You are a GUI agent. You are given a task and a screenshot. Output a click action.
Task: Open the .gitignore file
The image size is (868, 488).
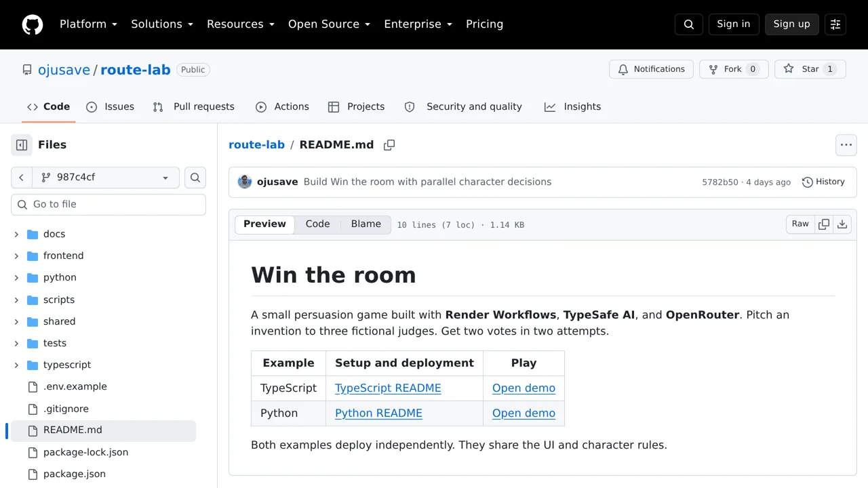(x=66, y=409)
